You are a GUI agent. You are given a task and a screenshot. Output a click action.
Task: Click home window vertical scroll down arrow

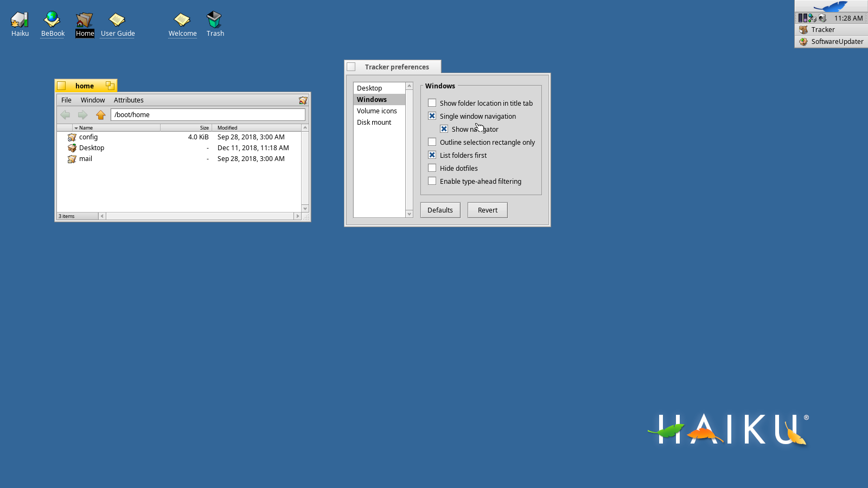click(x=305, y=208)
